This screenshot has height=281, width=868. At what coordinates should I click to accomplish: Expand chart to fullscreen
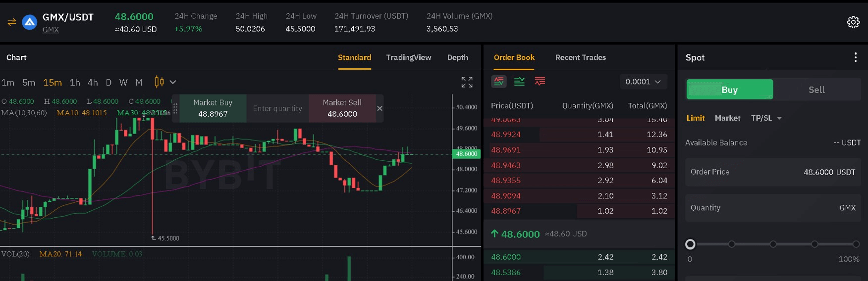click(467, 82)
